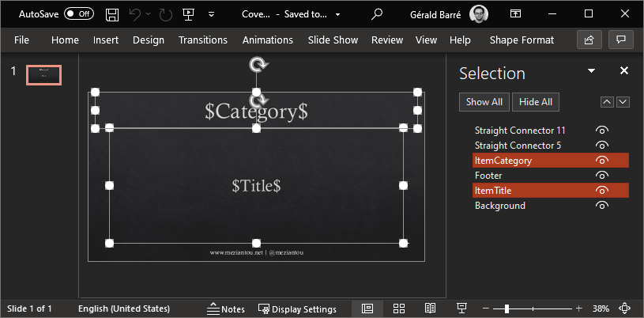Open the Comments icon in ribbon

pyautogui.click(x=622, y=40)
